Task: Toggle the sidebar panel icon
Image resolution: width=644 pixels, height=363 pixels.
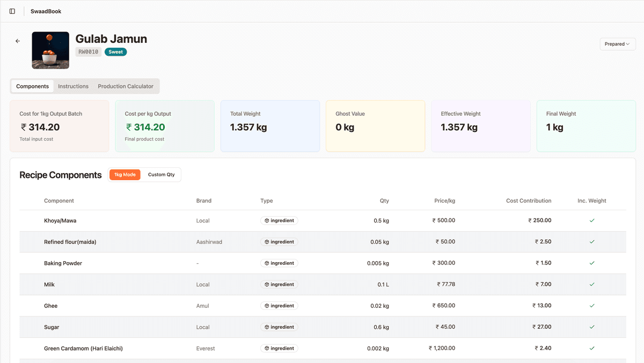Action: point(12,11)
